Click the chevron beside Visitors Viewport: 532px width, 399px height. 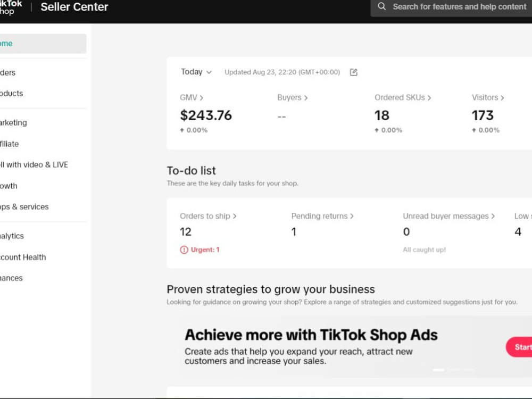click(x=503, y=98)
